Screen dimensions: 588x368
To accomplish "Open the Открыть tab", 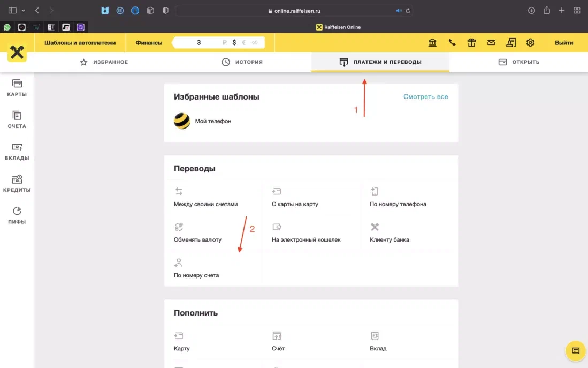I will tap(518, 62).
